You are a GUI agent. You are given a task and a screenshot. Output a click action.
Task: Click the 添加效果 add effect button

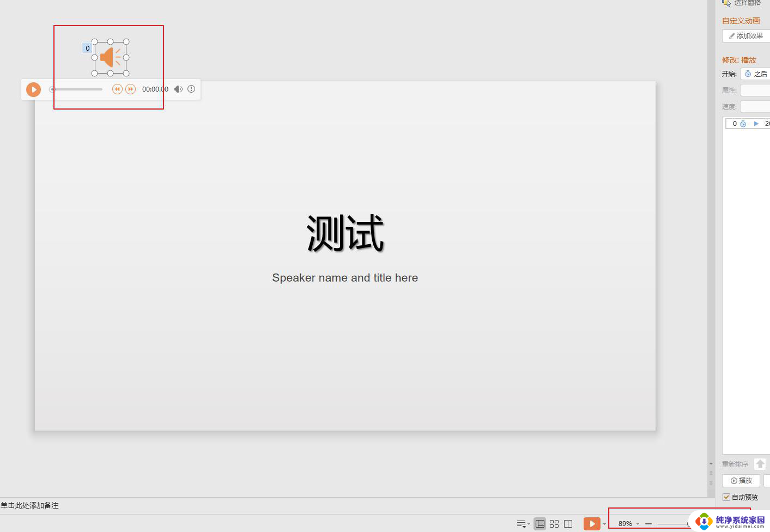coord(746,36)
